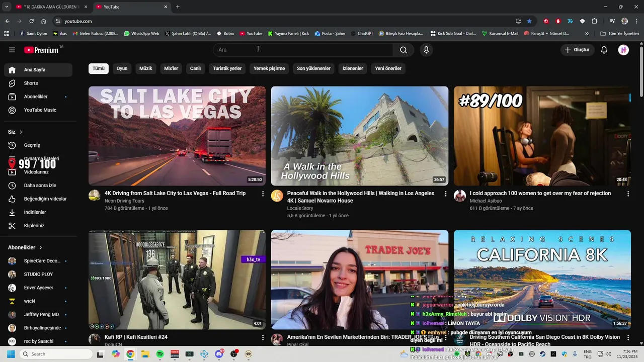Select the Oyun filter chip
The image size is (644, 362).
point(122,68)
